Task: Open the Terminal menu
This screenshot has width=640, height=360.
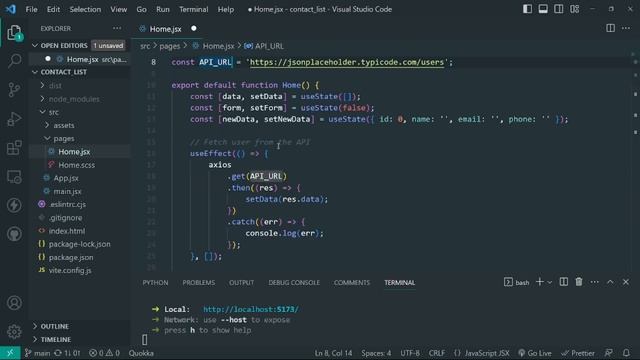Action: coord(193,9)
